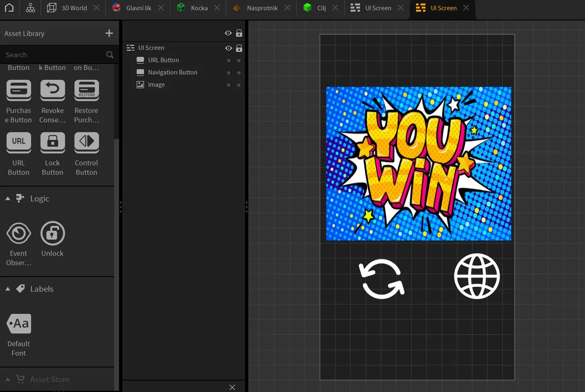Select the Unlock logic asset
This screenshot has height=392, width=585.
tap(52, 233)
